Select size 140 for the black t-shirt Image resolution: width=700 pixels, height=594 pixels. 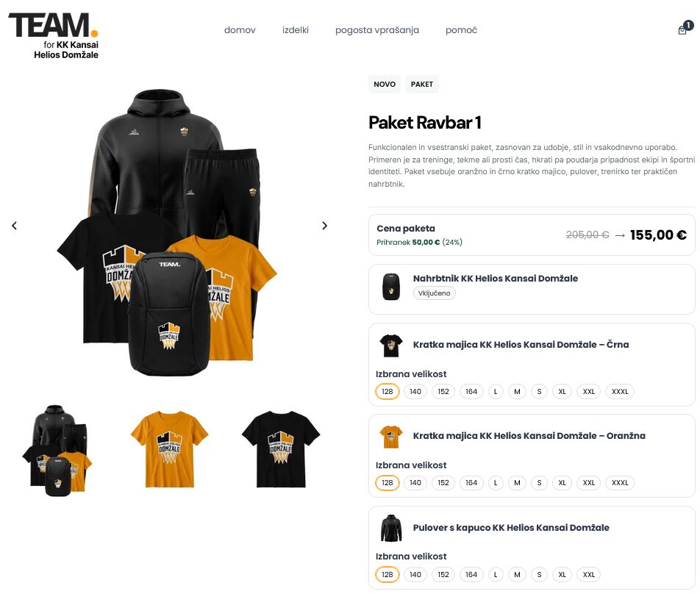tap(415, 391)
